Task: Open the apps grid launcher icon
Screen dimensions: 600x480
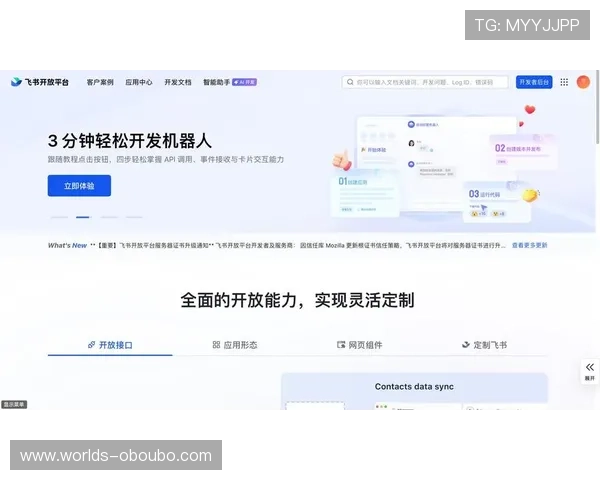Action: click(x=564, y=82)
